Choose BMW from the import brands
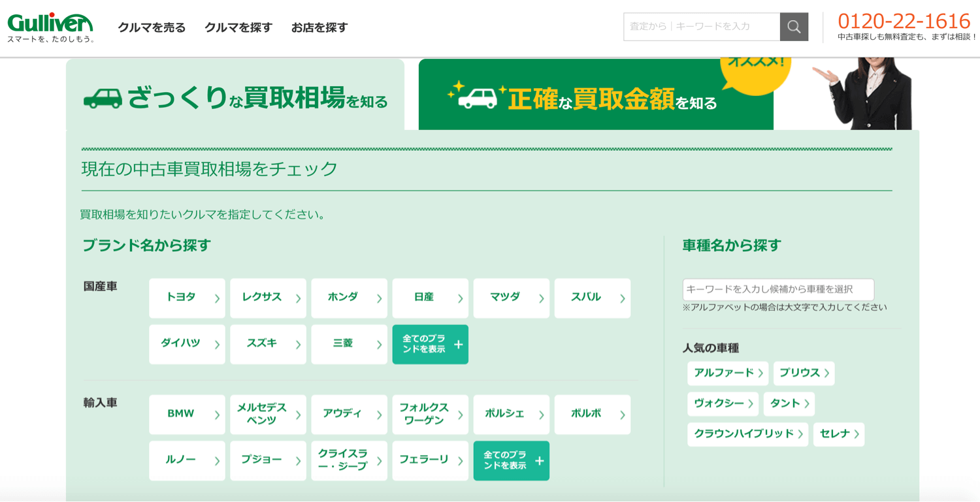The image size is (980, 502). click(x=187, y=414)
